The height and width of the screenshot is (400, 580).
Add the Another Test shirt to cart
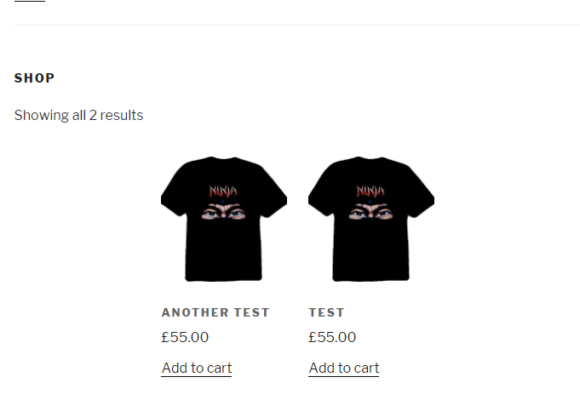coord(196,369)
